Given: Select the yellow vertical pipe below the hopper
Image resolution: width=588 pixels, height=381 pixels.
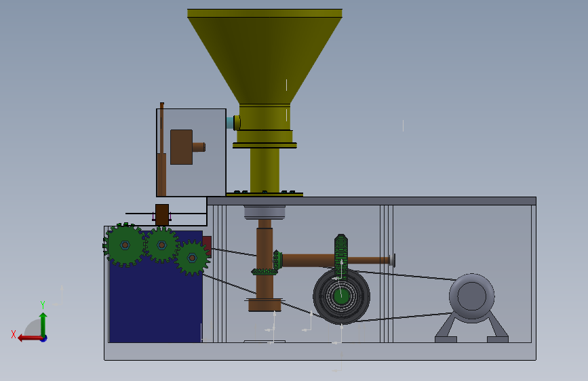Looking at the screenshot, I should [x=264, y=171].
